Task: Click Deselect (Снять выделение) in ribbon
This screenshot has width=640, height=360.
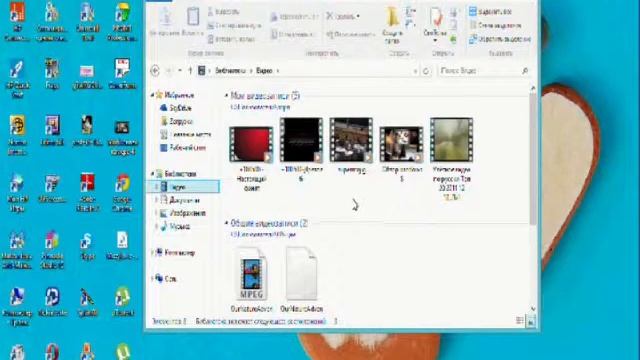Action: [495, 26]
